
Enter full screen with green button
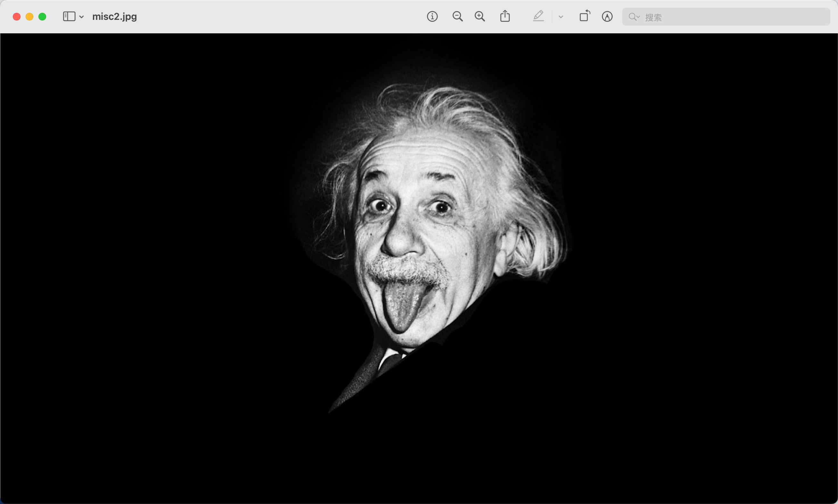[x=43, y=17]
